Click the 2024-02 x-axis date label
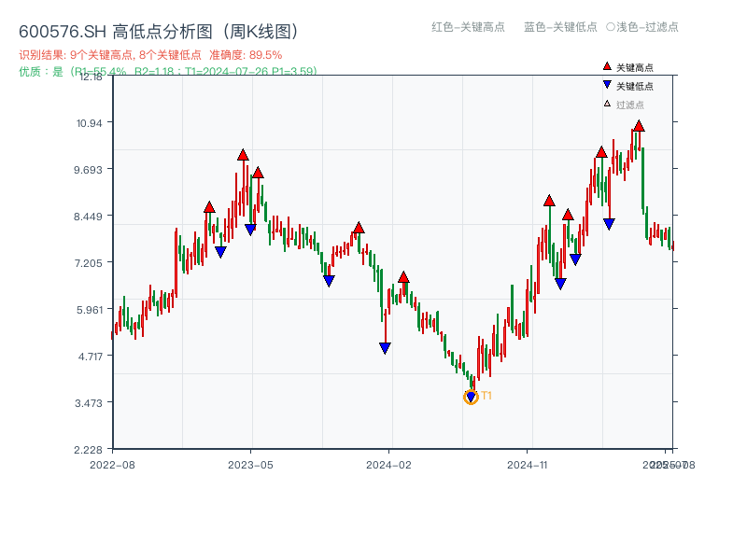 pos(388,465)
